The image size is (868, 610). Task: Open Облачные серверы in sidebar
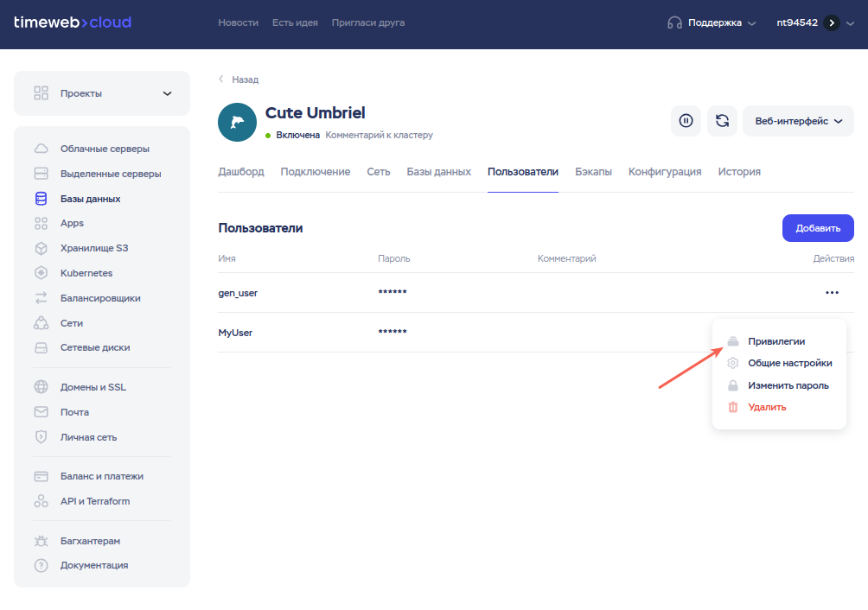(105, 149)
